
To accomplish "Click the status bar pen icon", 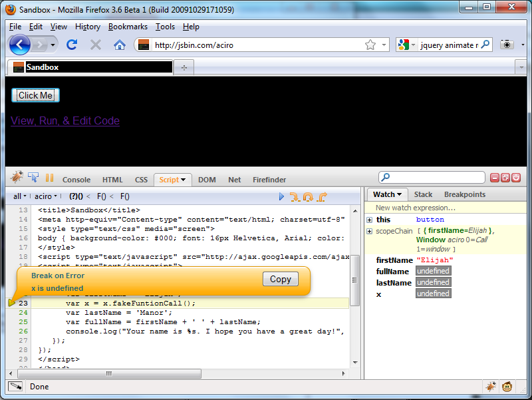I will (15, 387).
